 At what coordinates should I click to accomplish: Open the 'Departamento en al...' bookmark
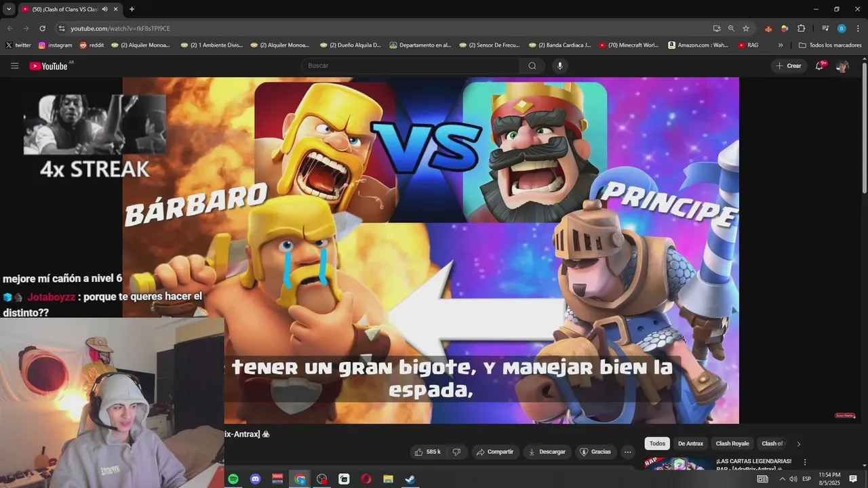(420, 45)
